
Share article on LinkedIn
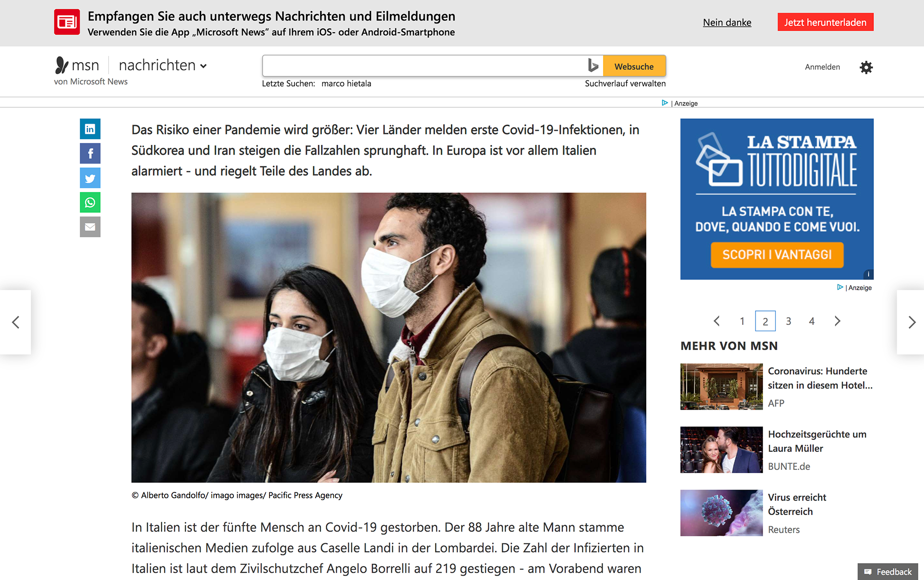[x=90, y=129]
